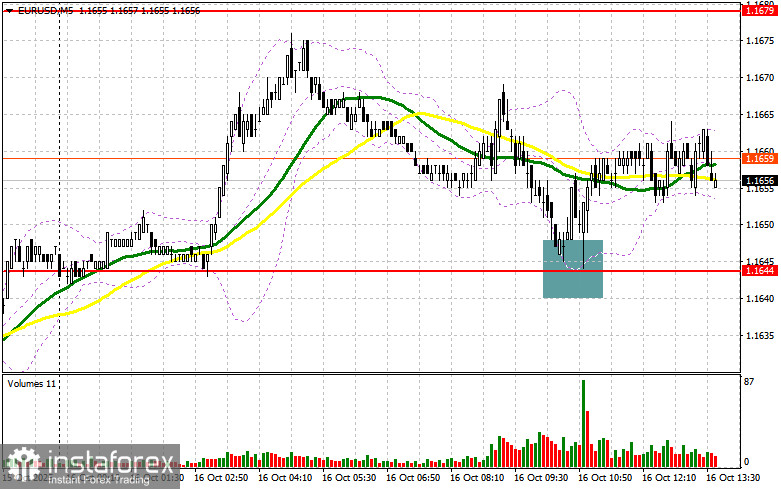Click the 1.1640 price scale value
781x489 pixels.
(761, 299)
